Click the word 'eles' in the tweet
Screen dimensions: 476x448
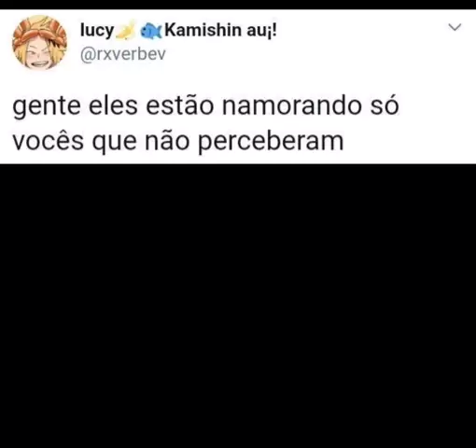113,105
